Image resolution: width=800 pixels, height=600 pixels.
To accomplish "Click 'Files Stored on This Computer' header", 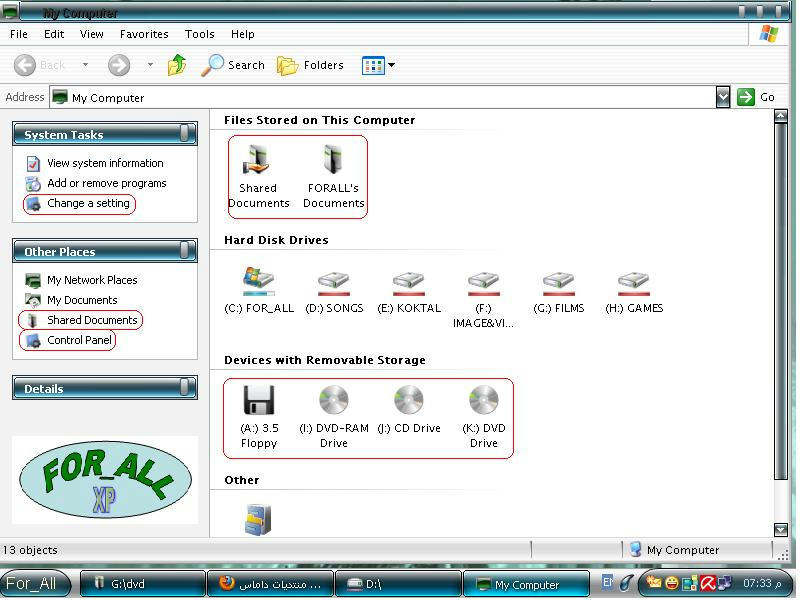I will 319,120.
